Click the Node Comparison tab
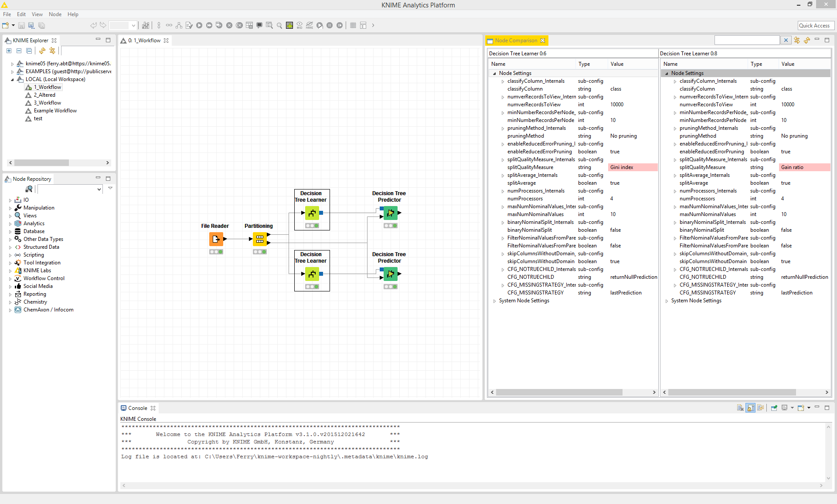This screenshot has width=837, height=504. tap(516, 41)
